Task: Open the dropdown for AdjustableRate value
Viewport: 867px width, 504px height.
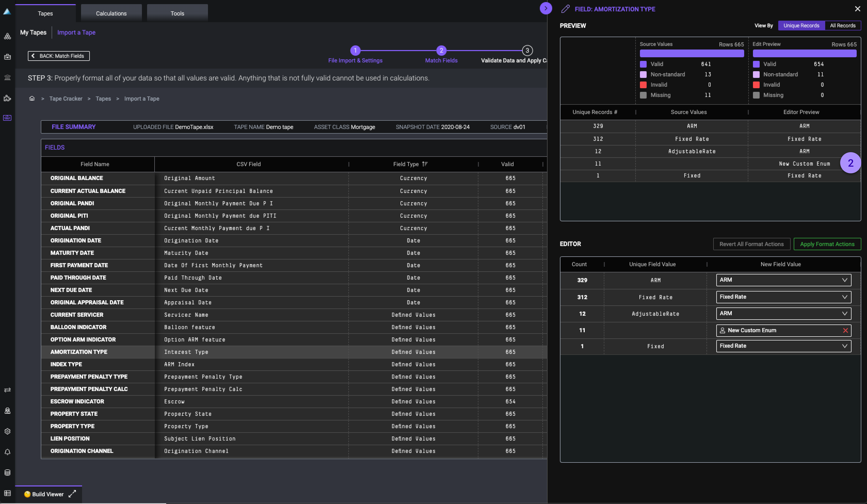Action: point(783,314)
